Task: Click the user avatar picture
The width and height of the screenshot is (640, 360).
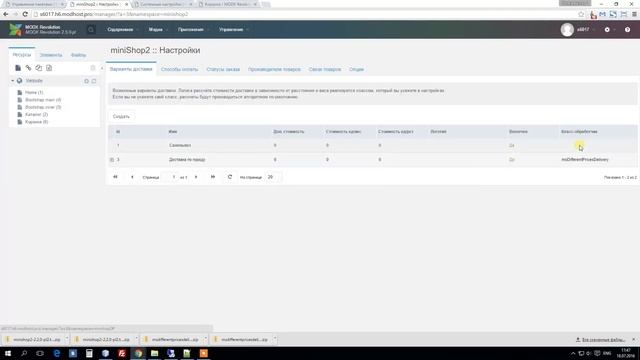Action: pyautogui.click(x=567, y=29)
